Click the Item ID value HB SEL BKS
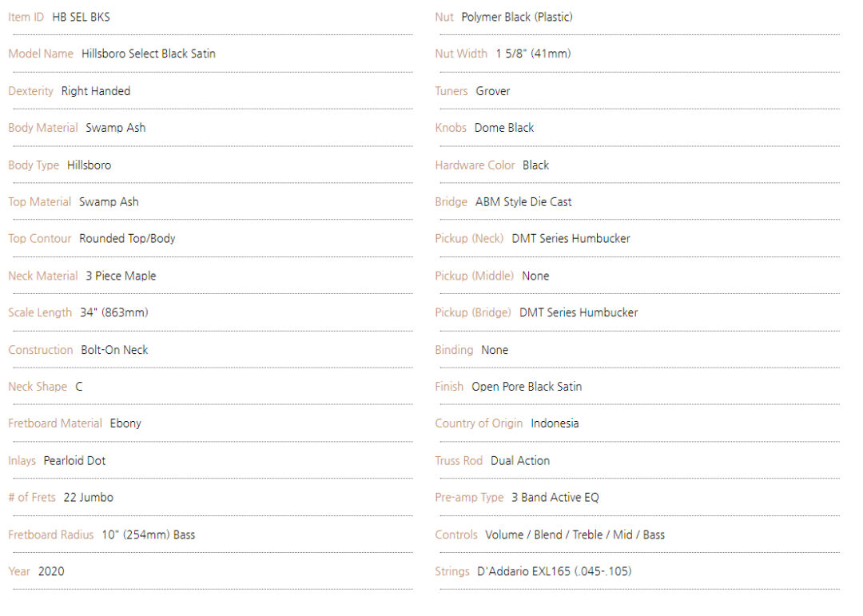The image size is (863, 616). [81, 17]
